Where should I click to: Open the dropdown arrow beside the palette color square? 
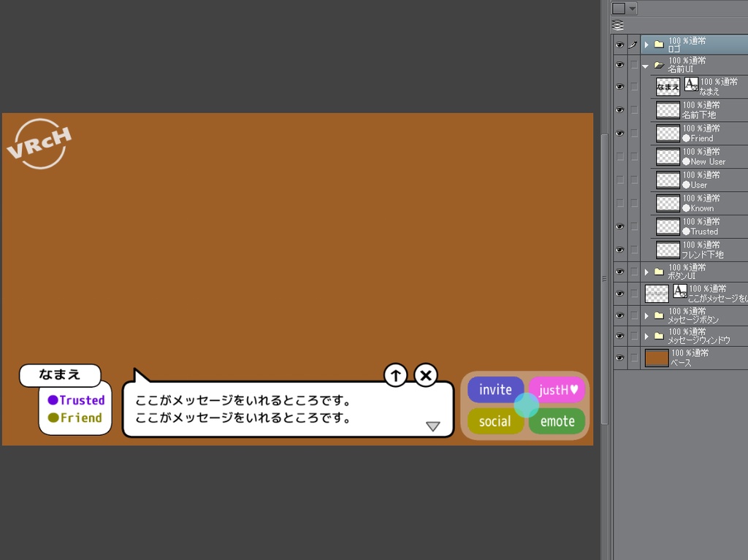632,8
